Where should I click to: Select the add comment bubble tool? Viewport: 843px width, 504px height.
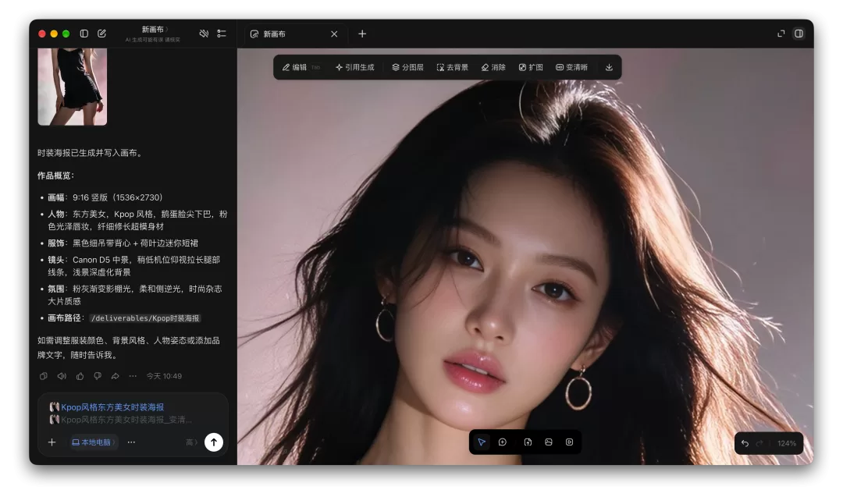(503, 442)
